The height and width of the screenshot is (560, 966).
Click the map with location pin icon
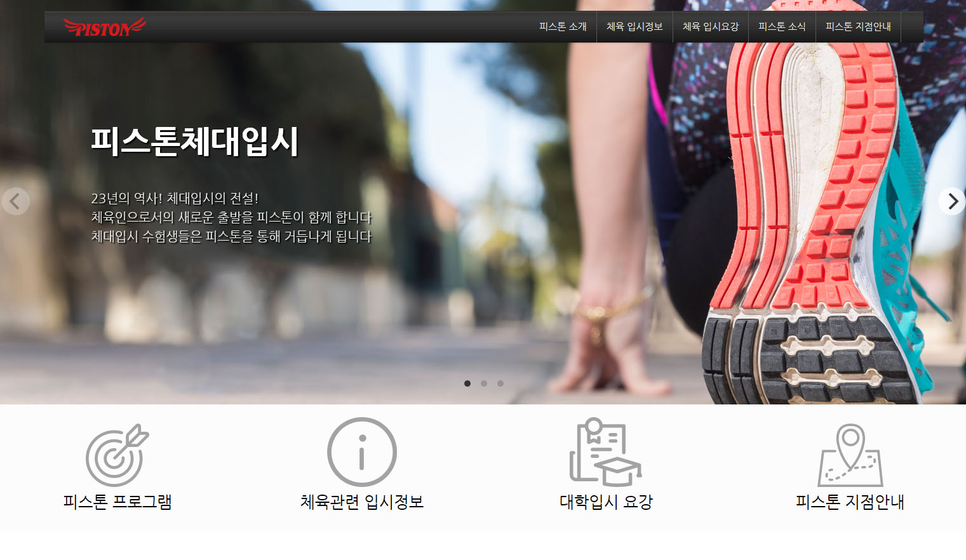[850, 455]
